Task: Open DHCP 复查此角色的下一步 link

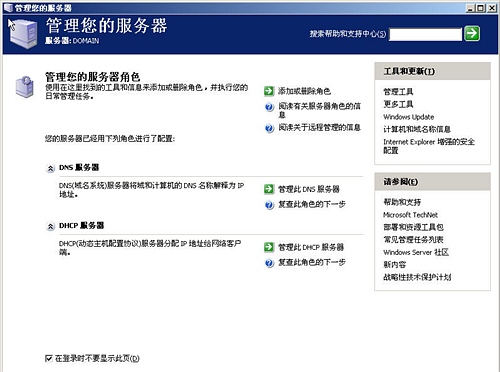Action: click(x=312, y=262)
